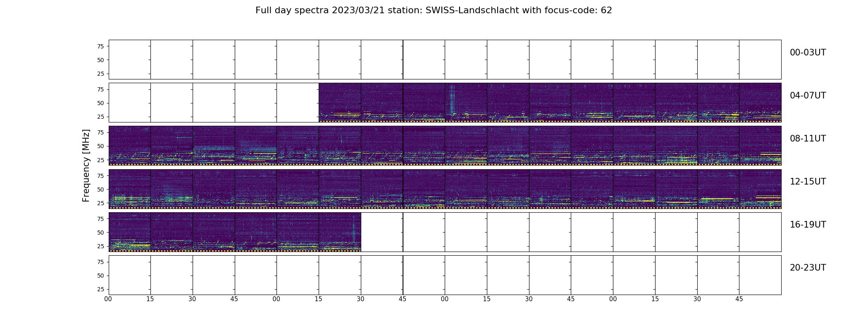Click the plot title with station SWISS-Landschlacht
This screenshot has width=868, height=331.
click(434, 10)
